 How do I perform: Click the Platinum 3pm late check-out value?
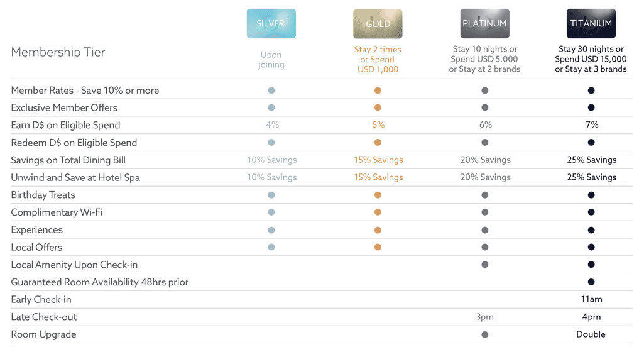[485, 317]
